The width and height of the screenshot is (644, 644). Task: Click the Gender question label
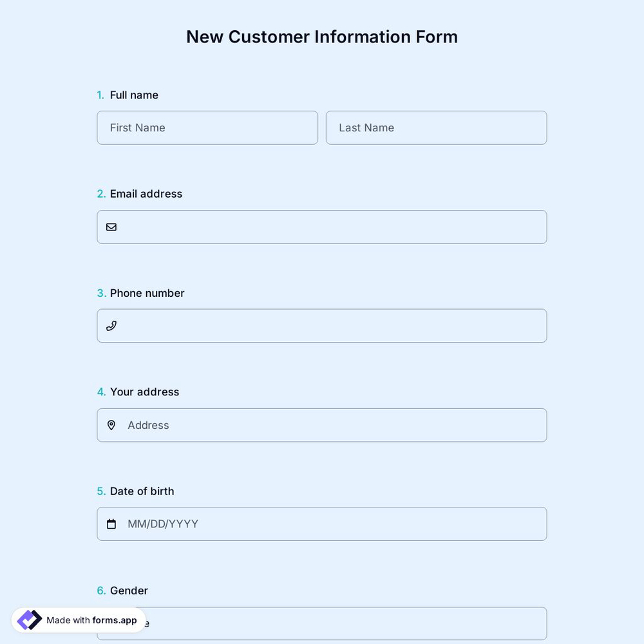129,590
